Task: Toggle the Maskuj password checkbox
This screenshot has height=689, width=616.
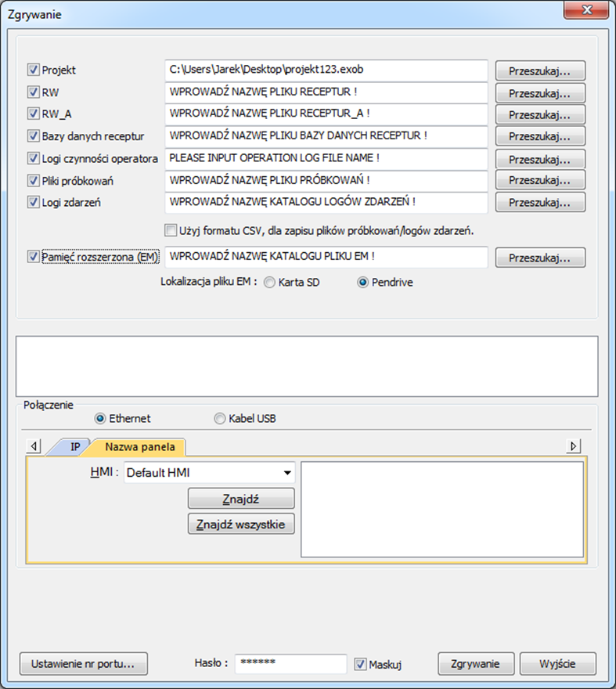Action: [360, 664]
